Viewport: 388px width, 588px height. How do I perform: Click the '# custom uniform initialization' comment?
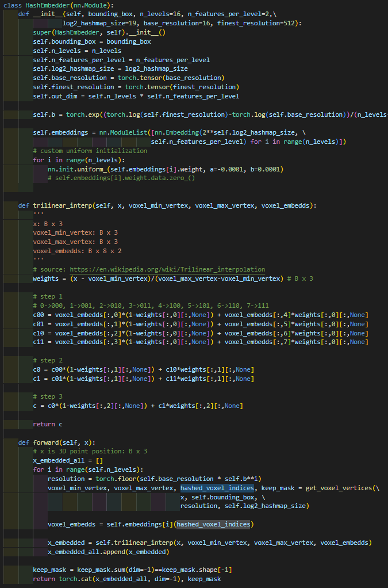pyautogui.click(x=90, y=151)
